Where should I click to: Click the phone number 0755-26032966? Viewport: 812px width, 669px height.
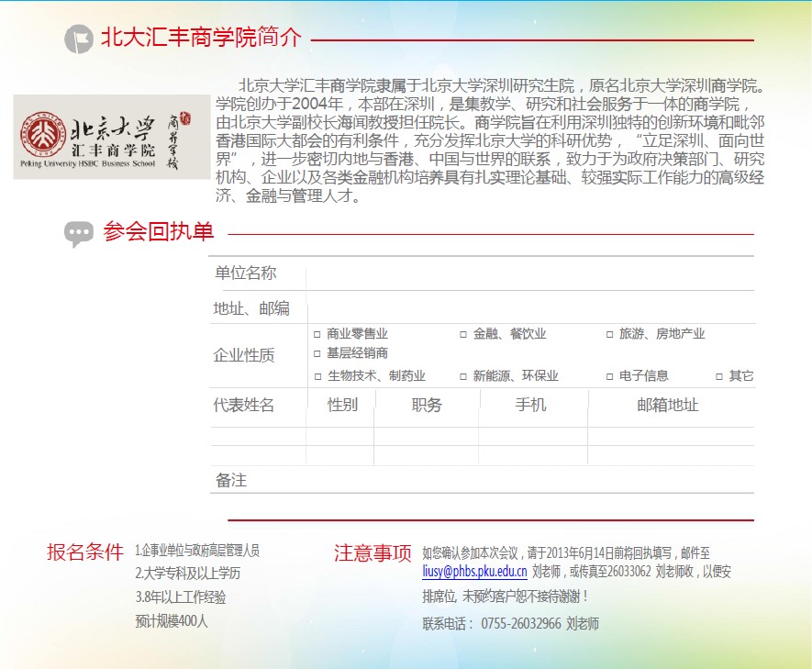point(521,624)
